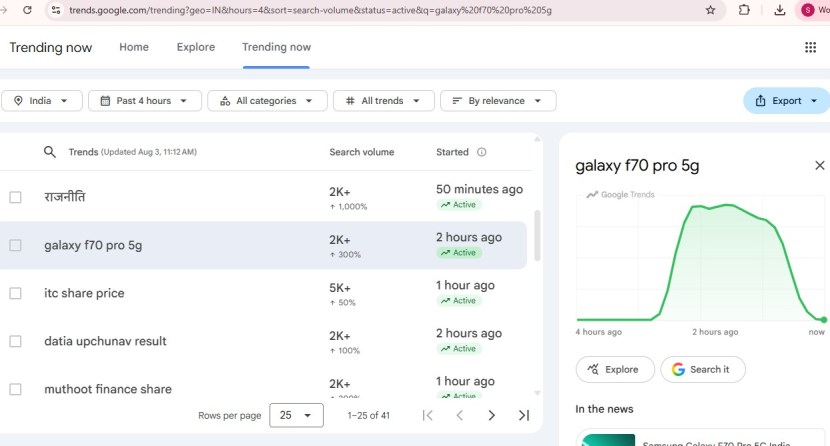
Task: Click the green endpoint dot on the chart
Action: (x=824, y=320)
